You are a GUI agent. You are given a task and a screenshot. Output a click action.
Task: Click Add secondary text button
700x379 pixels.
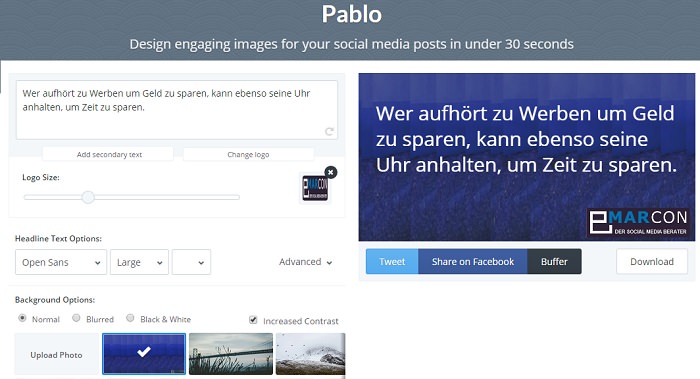click(108, 154)
